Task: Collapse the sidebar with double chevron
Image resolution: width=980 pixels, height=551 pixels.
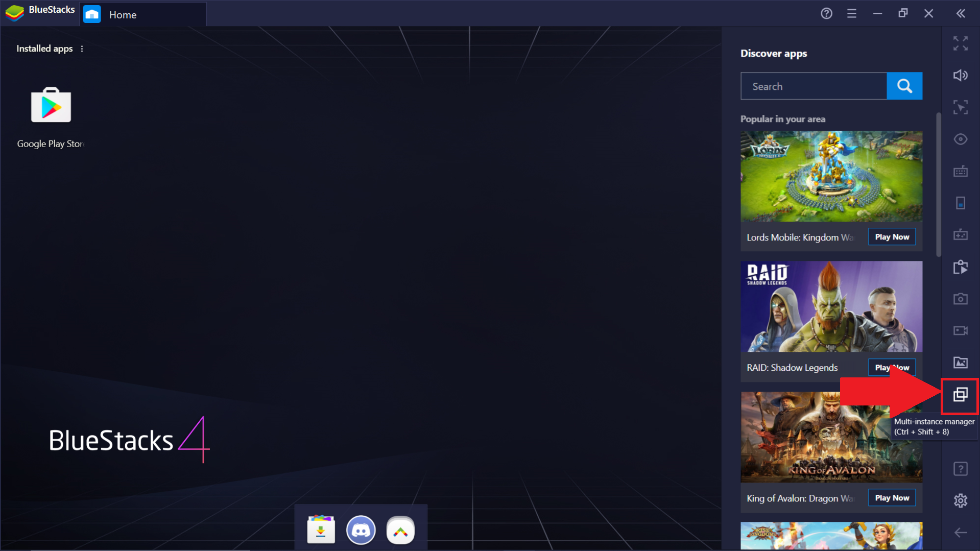Action: (x=961, y=14)
